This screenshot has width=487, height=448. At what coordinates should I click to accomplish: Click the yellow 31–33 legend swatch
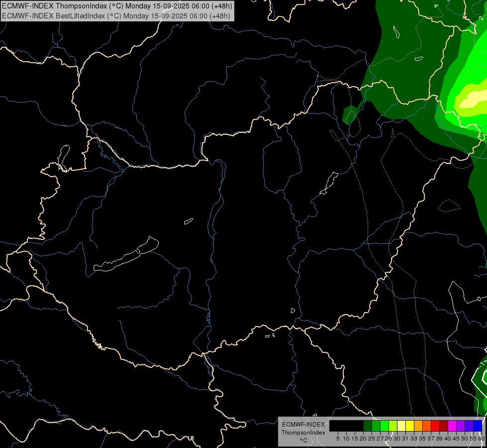[410, 426]
